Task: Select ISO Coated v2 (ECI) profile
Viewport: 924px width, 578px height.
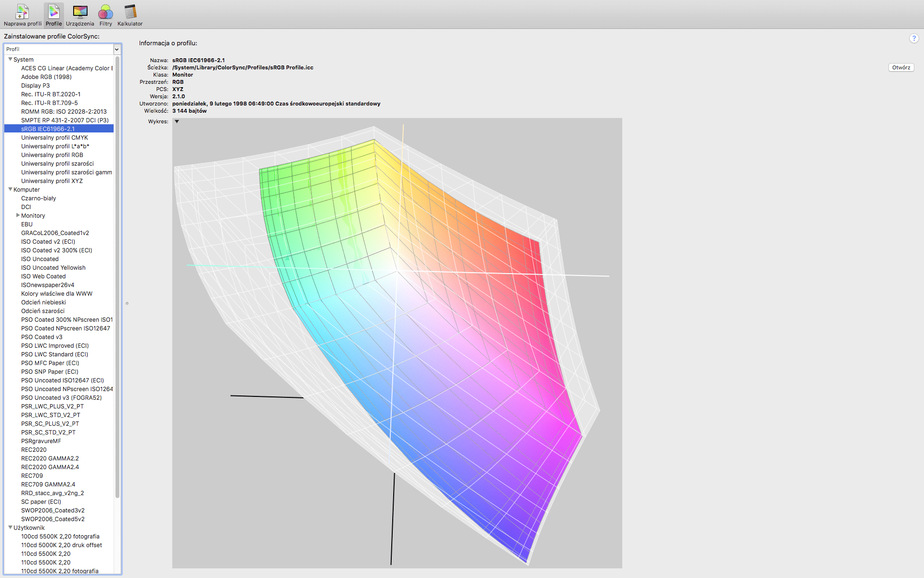Action: click(48, 242)
